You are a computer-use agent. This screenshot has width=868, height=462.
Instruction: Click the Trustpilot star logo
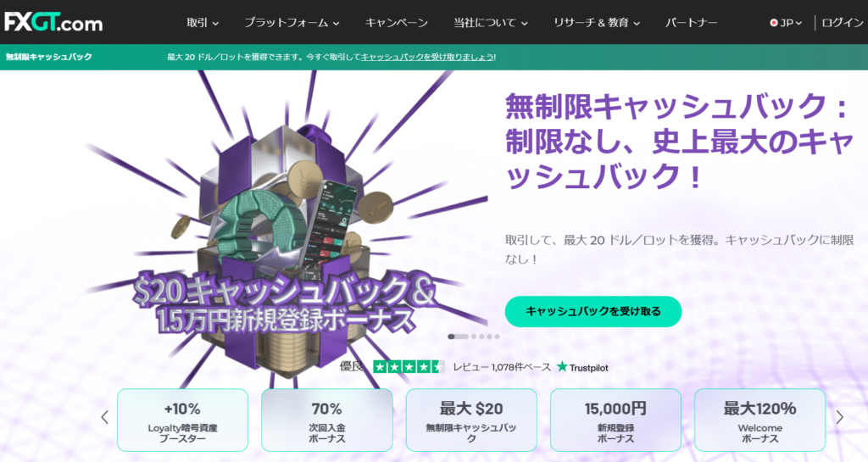click(x=582, y=367)
